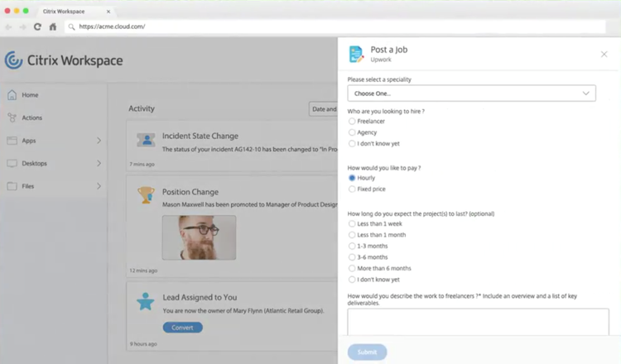Screen dimensions: 621x364
Task: Select the Freelancer radio option
Action: (352, 121)
